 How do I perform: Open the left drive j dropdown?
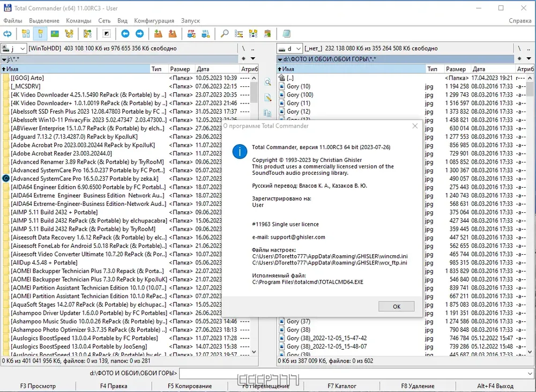click(x=14, y=49)
